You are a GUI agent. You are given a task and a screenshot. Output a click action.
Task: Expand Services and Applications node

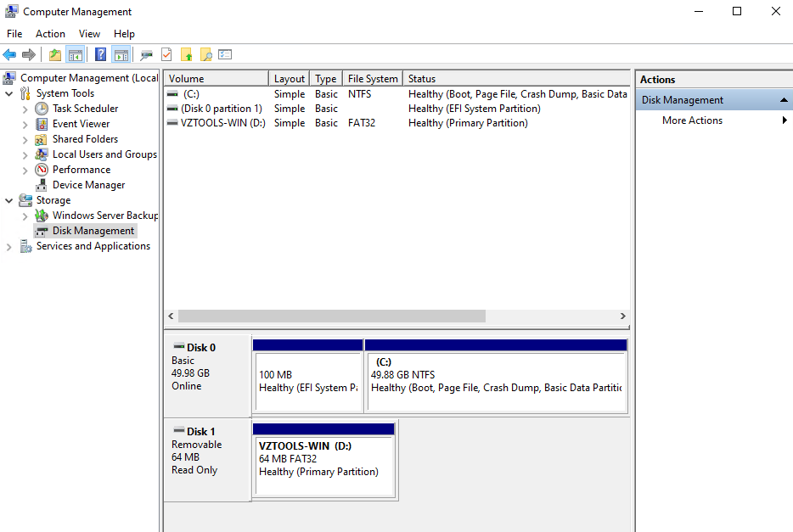pos(8,247)
